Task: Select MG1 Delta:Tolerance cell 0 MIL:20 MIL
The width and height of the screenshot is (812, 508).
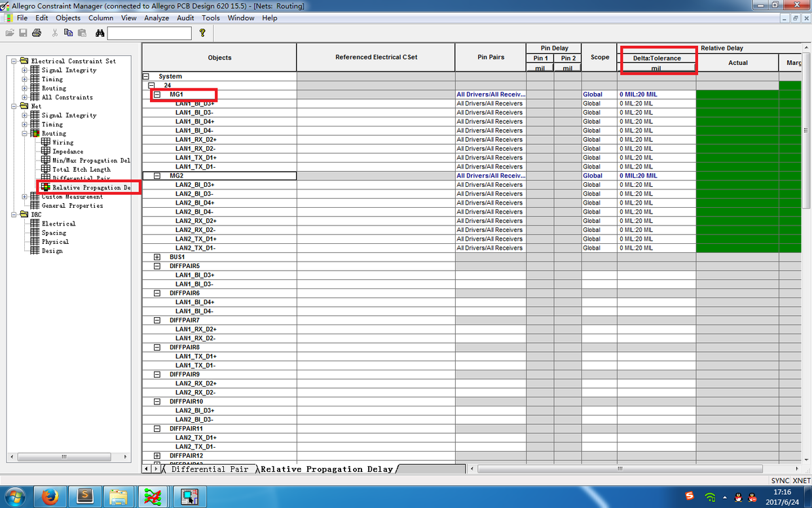Action: pyautogui.click(x=656, y=94)
